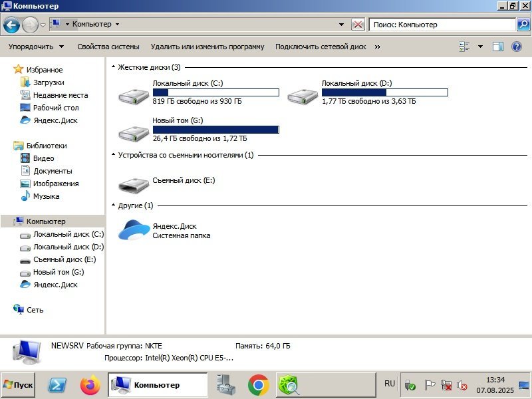Click the muted volume tray icon
Screen dimensions: 532x399
[x=462, y=385]
